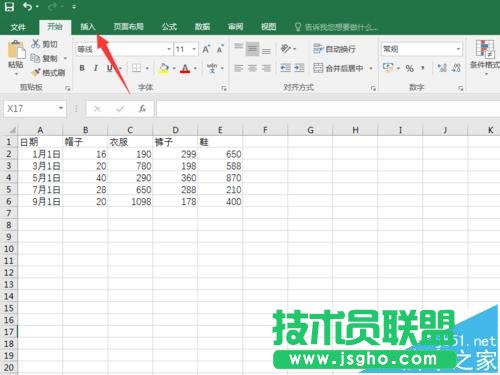Open the font name dropdown
The image size is (500, 375).
[x=169, y=49]
